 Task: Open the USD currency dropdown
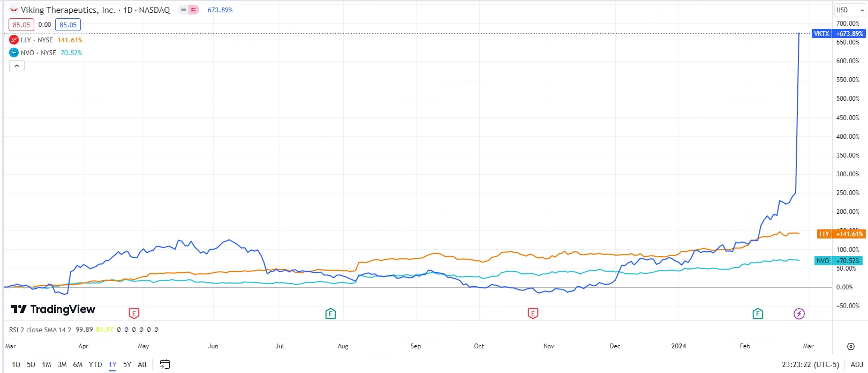click(x=850, y=10)
